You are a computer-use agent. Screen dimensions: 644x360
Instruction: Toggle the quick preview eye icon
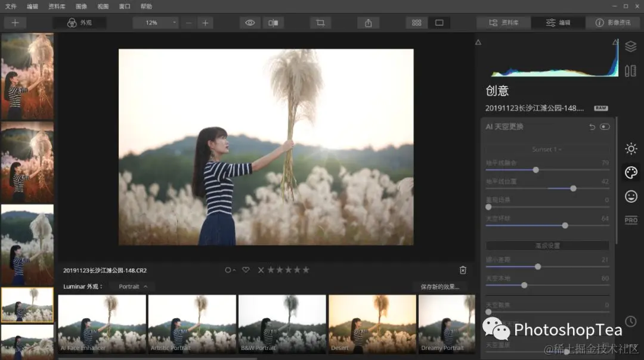pyautogui.click(x=250, y=23)
